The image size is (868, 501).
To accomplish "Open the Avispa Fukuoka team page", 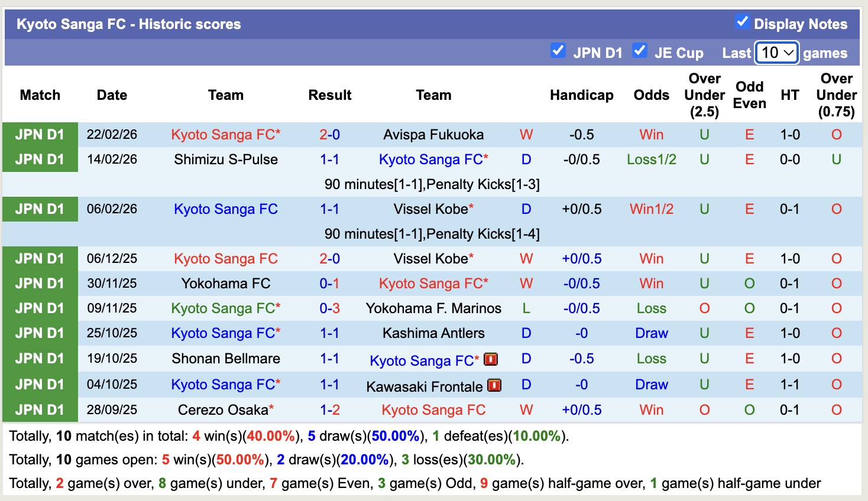I will pyautogui.click(x=433, y=134).
